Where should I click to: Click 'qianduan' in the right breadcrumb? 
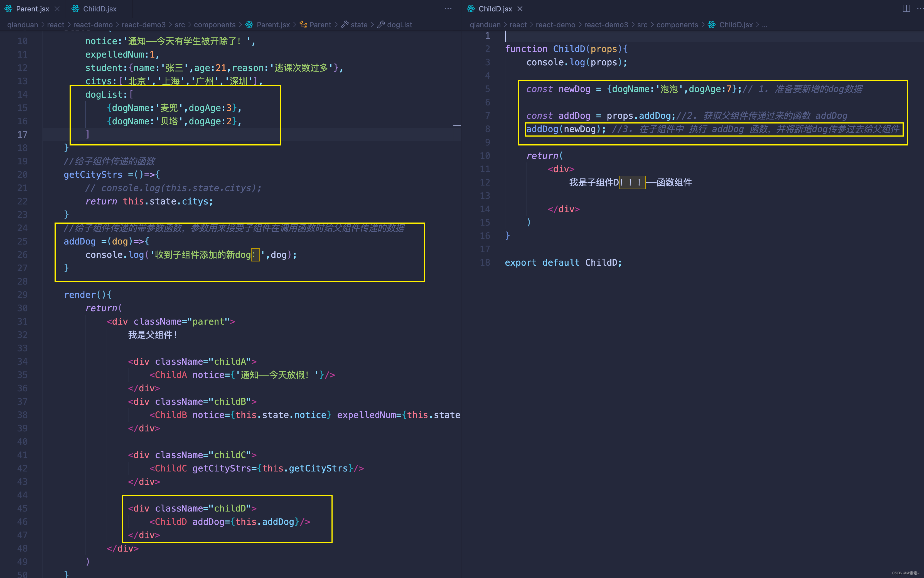coord(485,25)
